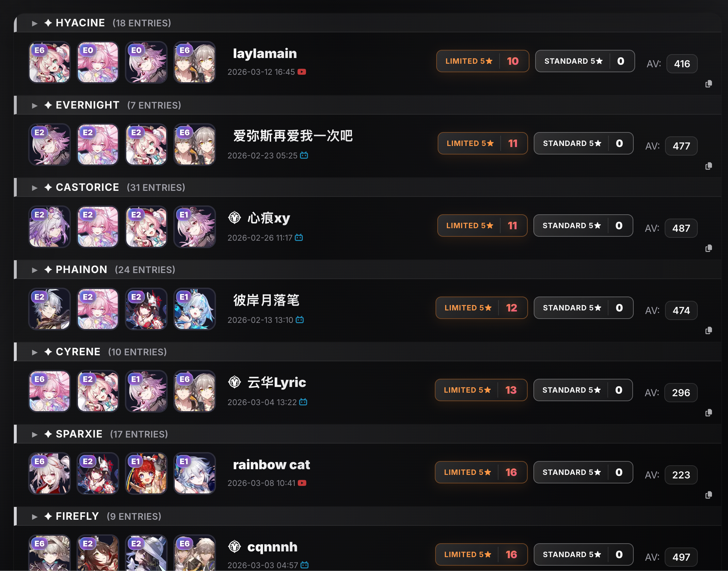The image size is (728, 571).
Task: Open the rainbow cat player name
Action: (x=271, y=465)
